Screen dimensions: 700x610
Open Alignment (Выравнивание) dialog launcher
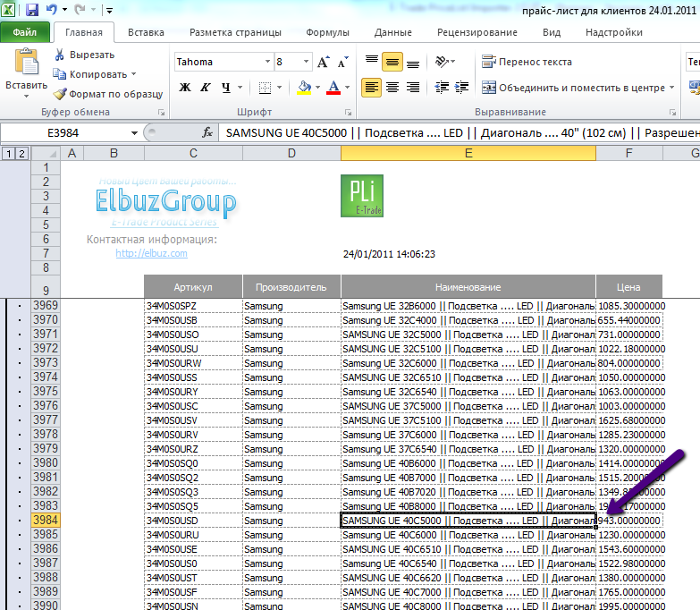(x=672, y=113)
